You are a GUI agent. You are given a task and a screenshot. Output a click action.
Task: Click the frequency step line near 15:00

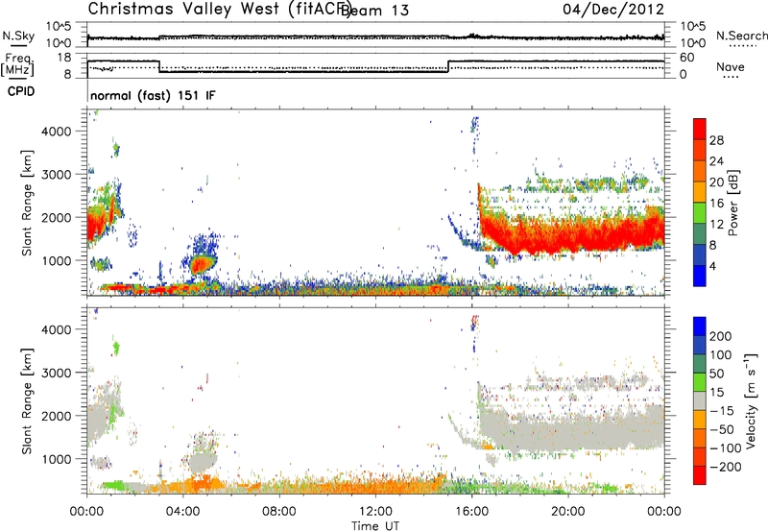tap(448, 66)
